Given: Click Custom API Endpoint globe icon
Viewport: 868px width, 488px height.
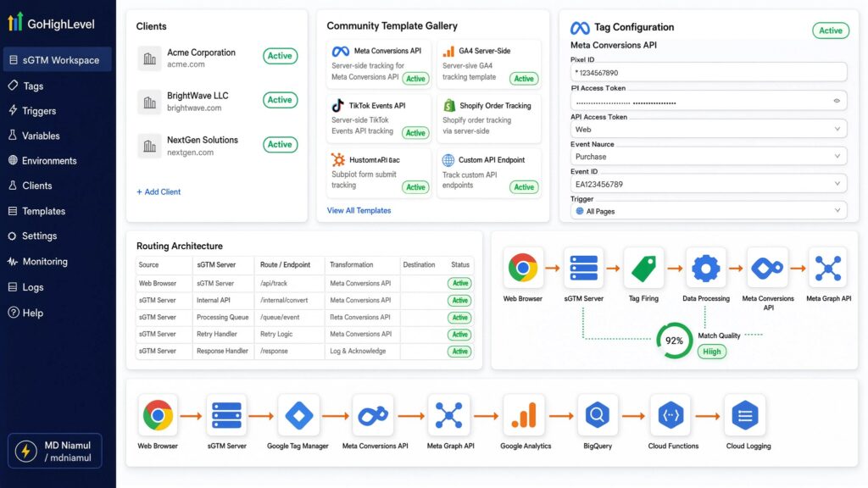Looking at the screenshot, I should (x=448, y=160).
